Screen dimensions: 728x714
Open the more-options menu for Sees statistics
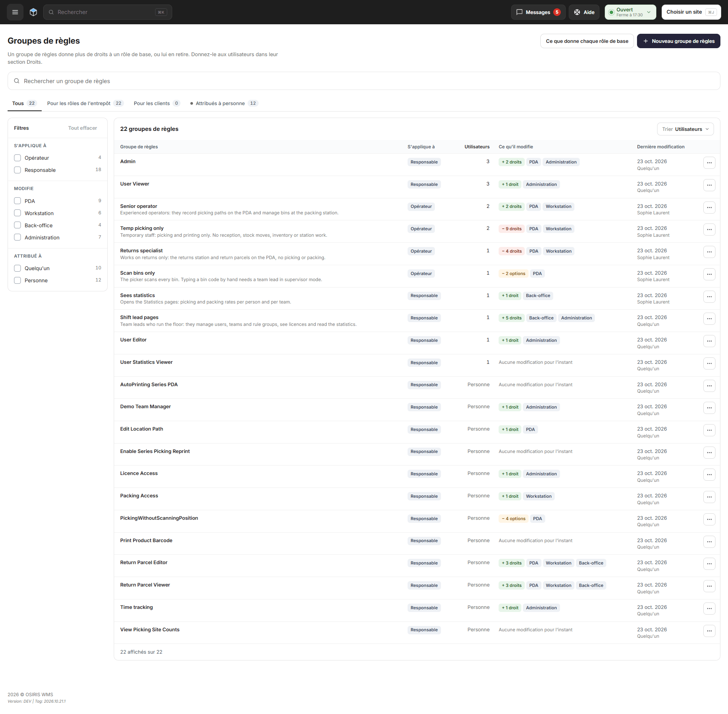(709, 297)
